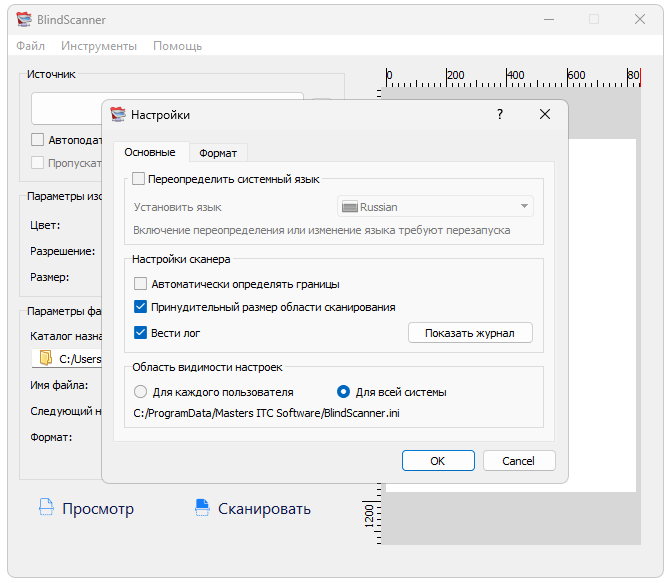Click the horizontal ruler above preview

[x=513, y=77]
